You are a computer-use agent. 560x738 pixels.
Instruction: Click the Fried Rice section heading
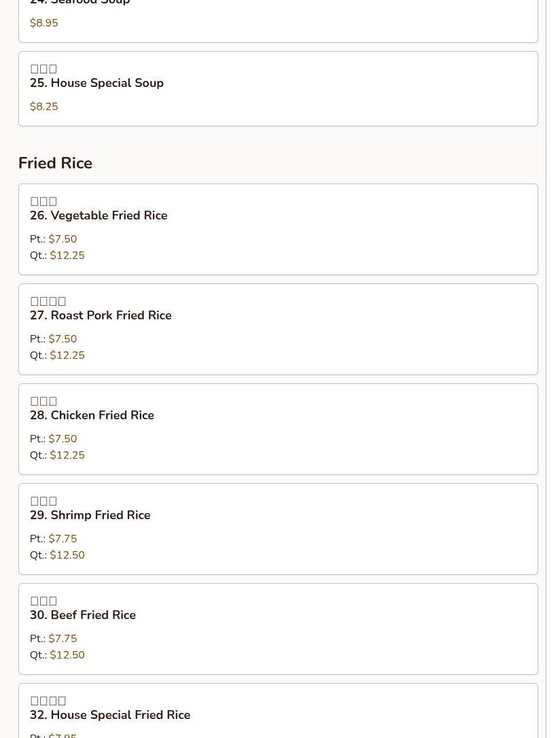click(55, 163)
